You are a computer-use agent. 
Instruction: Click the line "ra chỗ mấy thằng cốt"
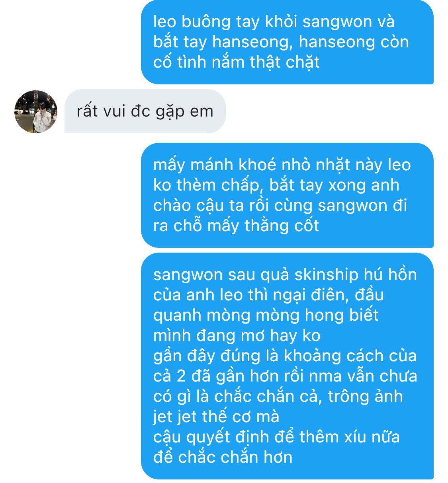(236, 226)
